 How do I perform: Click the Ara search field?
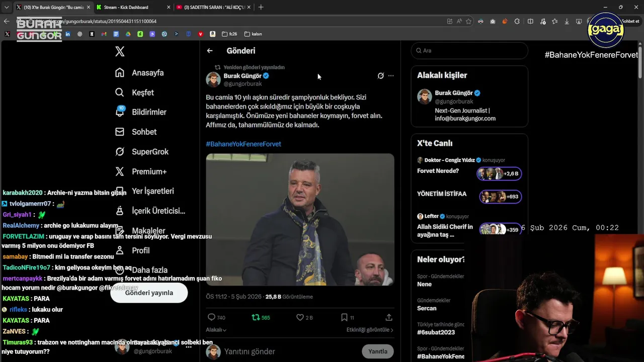[x=469, y=51]
